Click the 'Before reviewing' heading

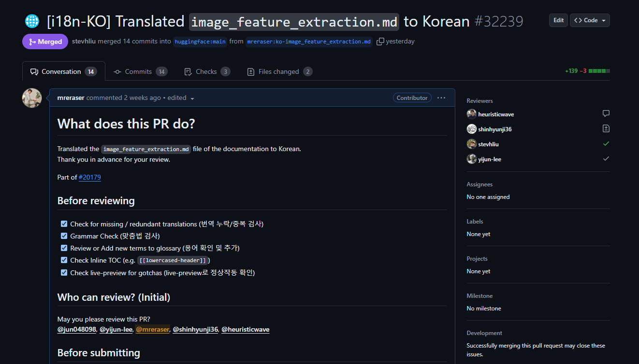[x=96, y=201]
